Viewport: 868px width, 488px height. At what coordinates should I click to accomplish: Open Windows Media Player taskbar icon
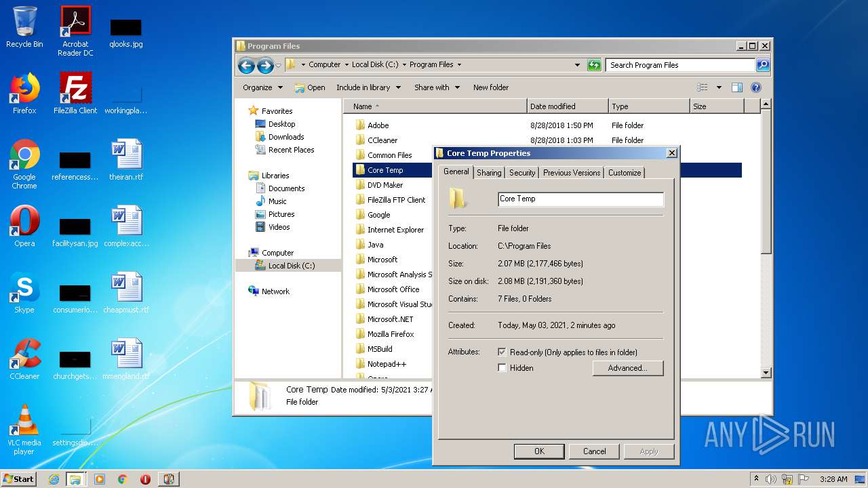pyautogui.click(x=100, y=479)
